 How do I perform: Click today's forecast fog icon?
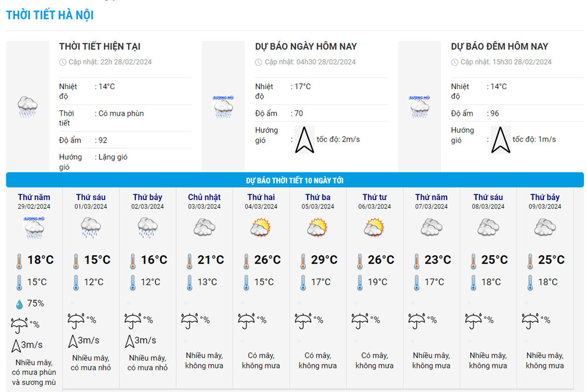click(223, 106)
